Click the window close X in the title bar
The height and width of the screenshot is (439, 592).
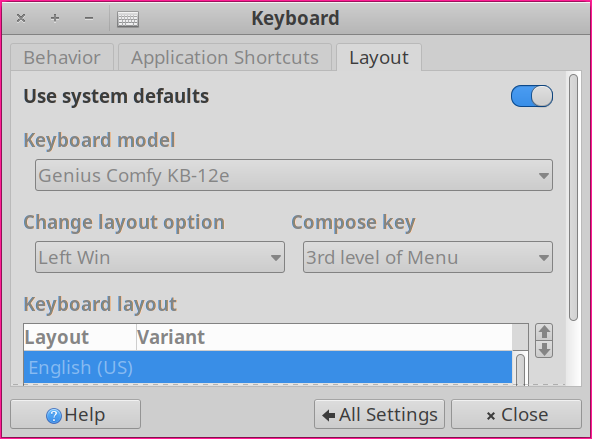click(21, 18)
